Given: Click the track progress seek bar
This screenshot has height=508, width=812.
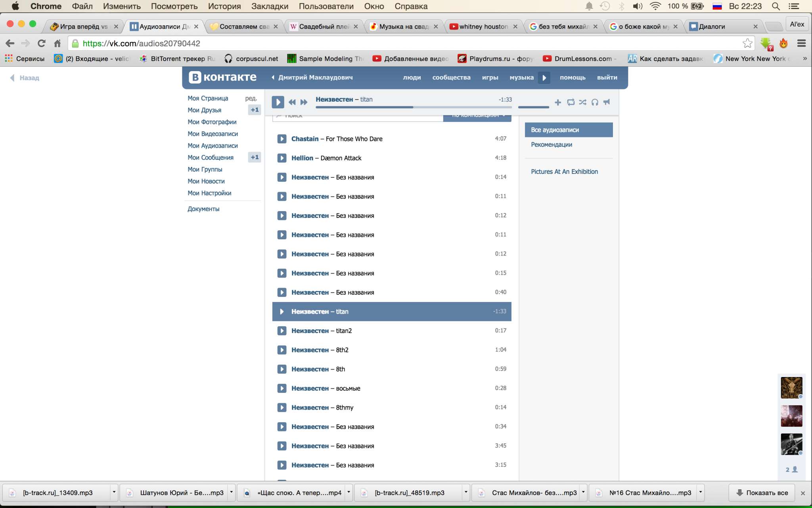Looking at the screenshot, I should [413, 107].
